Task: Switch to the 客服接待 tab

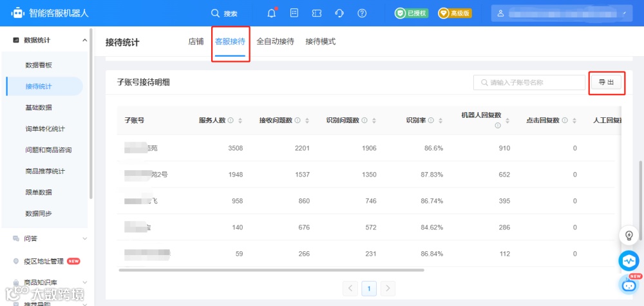Action: 230,41
